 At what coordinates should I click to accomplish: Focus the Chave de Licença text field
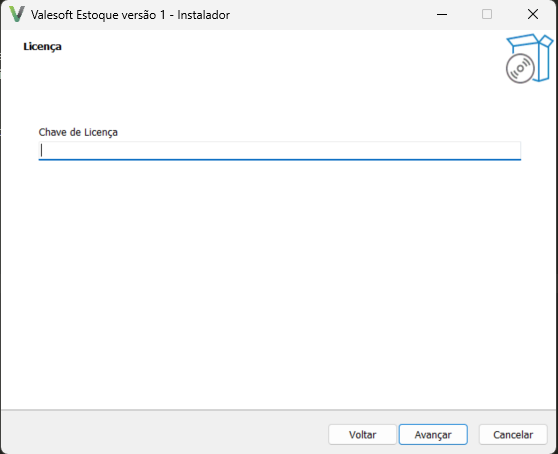coord(280,151)
